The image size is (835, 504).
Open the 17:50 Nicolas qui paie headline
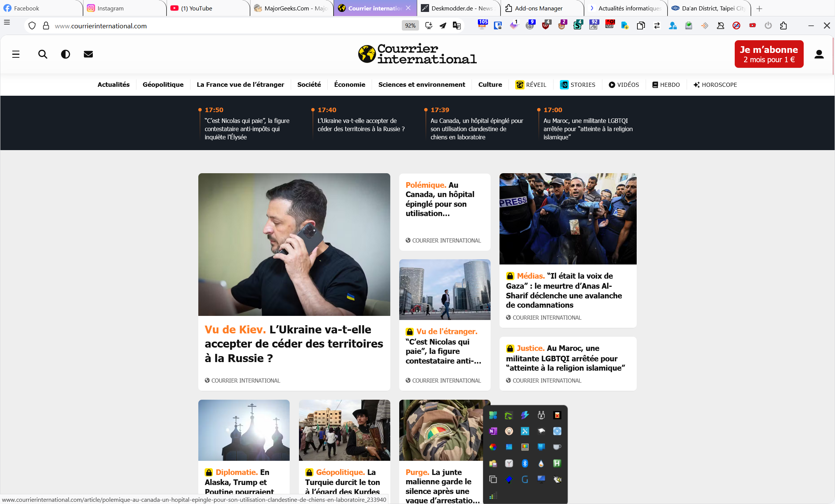coord(247,129)
